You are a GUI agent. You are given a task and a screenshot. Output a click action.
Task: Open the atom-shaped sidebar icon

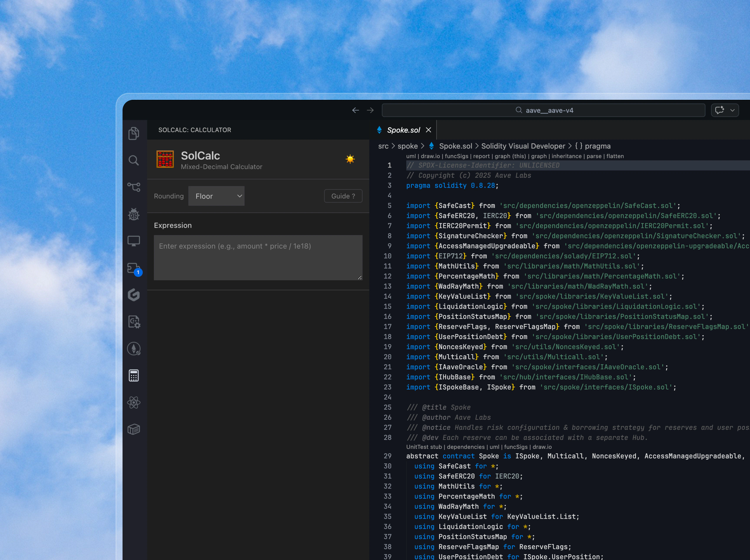click(x=134, y=402)
